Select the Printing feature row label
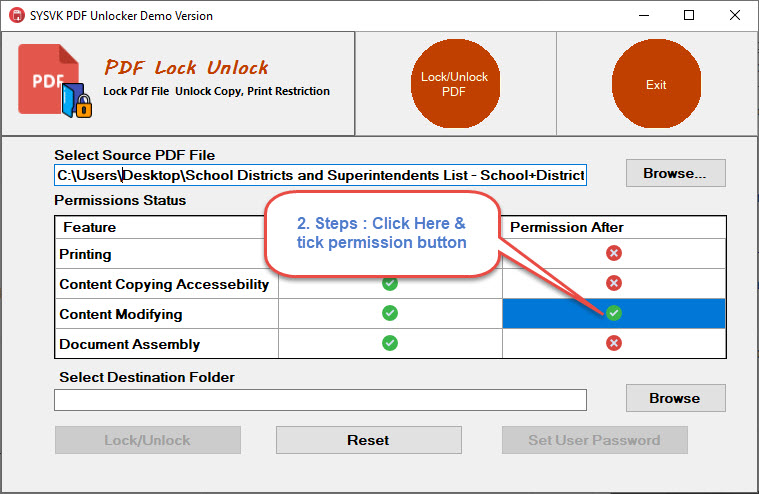 click(x=85, y=254)
